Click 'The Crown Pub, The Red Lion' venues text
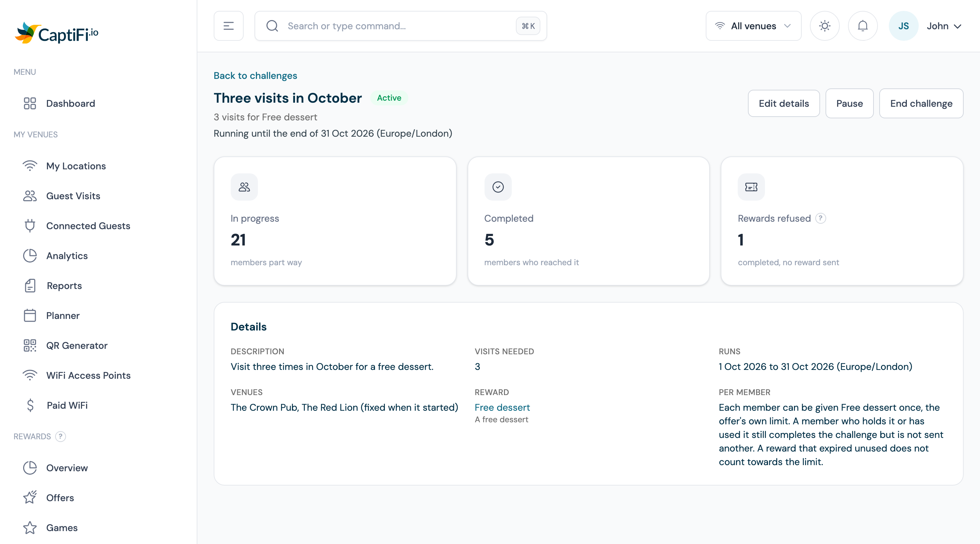 [294, 408]
